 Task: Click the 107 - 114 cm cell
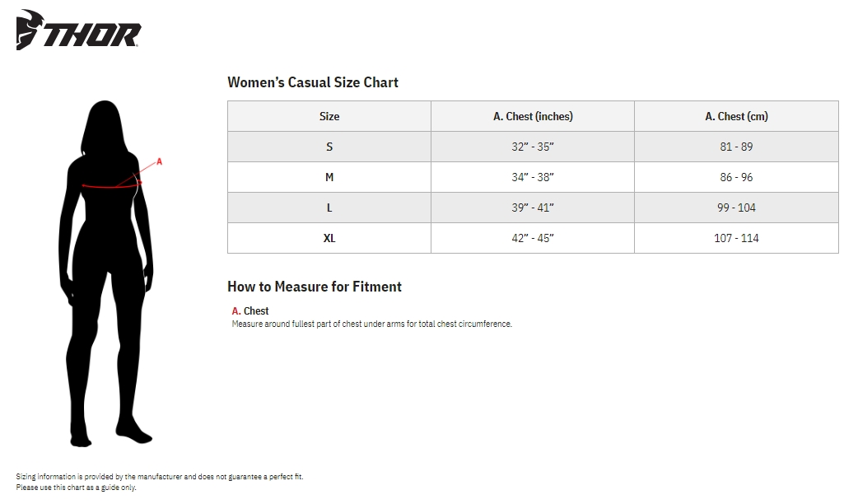tap(736, 238)
